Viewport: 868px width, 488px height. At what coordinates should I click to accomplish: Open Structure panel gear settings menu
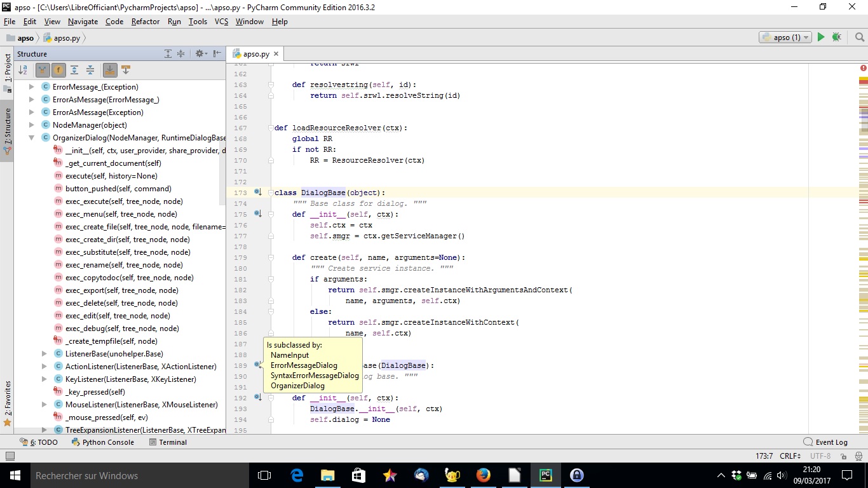tap(201, 54)
